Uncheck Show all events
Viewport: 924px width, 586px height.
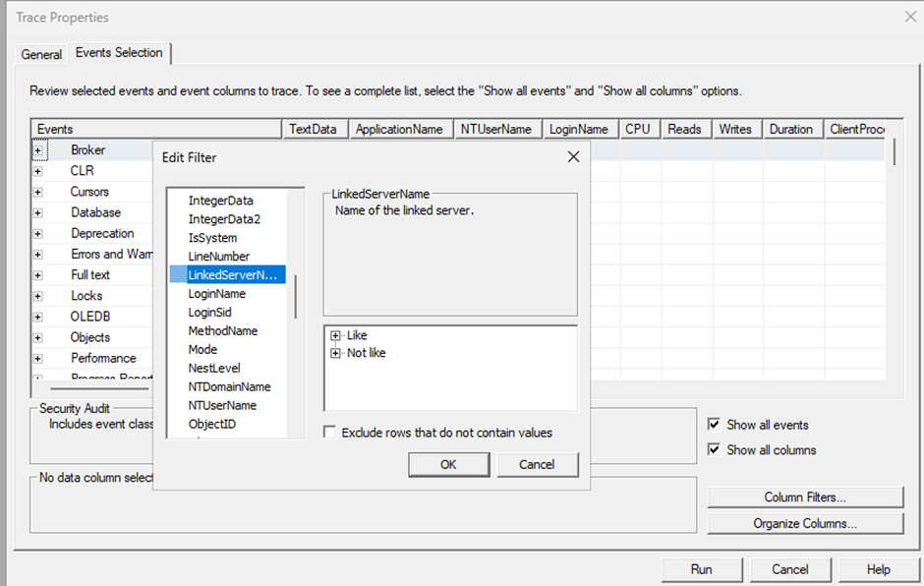pyautogui.click(x=714, y=425)
